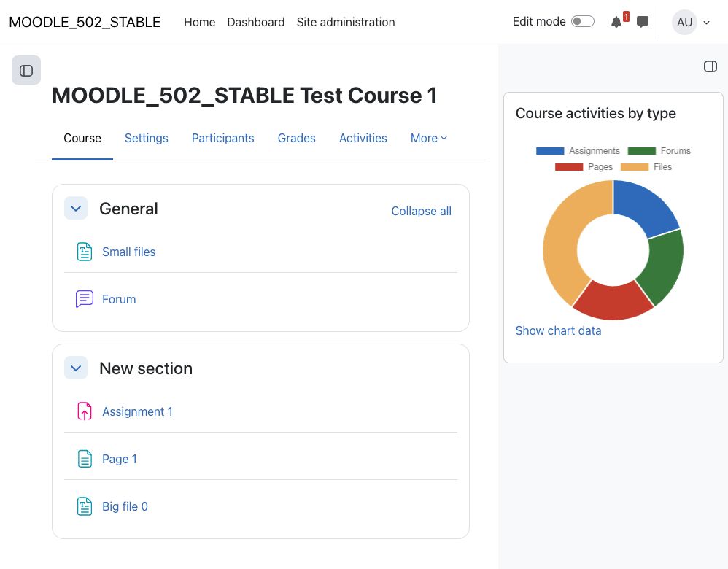This screenshot has height=569, width=728.
Task: Switch to the Activities tab
Action: coord(363,138)
